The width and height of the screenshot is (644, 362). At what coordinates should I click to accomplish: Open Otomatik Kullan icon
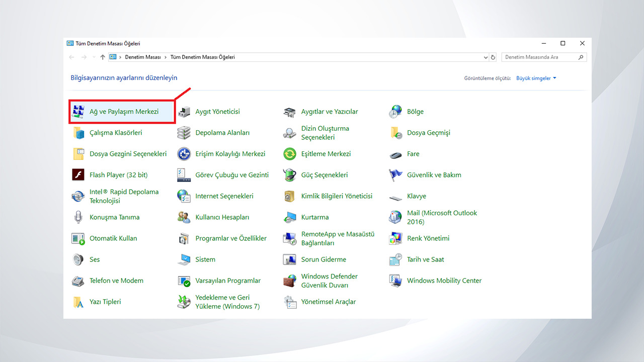point(78,238)
